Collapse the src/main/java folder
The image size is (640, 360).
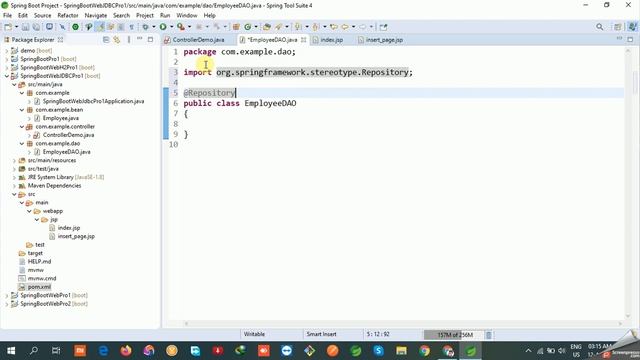(14, 84)
